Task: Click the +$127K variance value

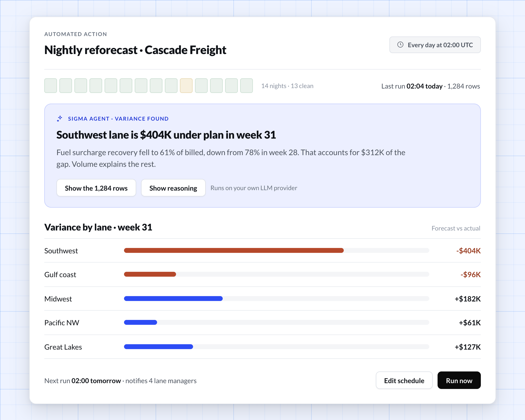Action: [x=468, y=347]
